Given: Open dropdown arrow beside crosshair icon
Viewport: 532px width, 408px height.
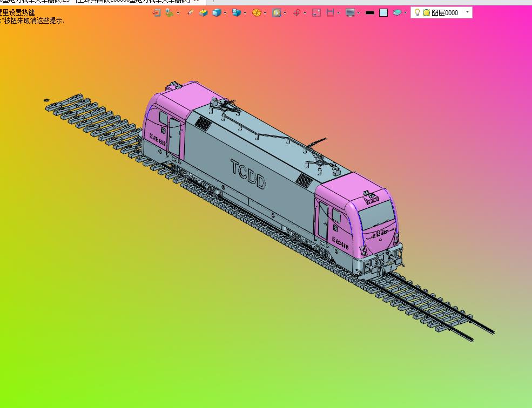Looking at the screenshot, I should [305, 13].
